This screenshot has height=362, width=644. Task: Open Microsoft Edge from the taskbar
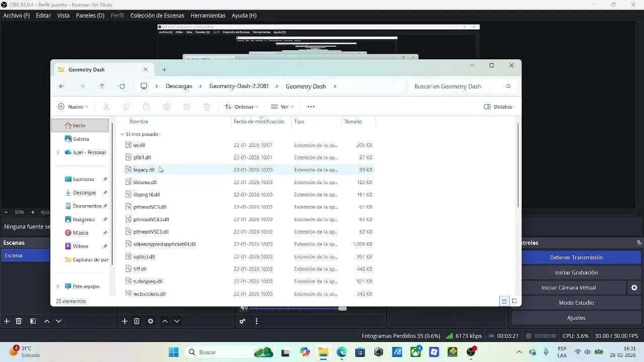pyautogui.click(x=342, y=352)
